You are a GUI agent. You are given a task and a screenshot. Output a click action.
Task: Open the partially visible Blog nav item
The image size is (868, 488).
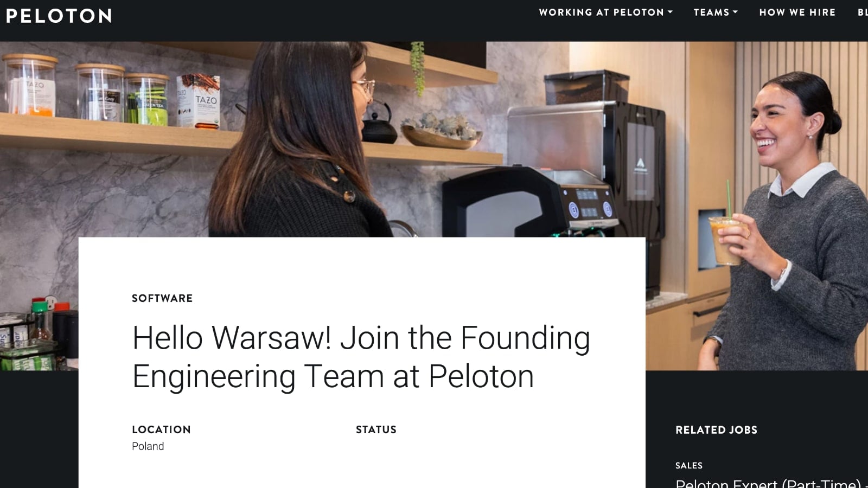[863, 12]
